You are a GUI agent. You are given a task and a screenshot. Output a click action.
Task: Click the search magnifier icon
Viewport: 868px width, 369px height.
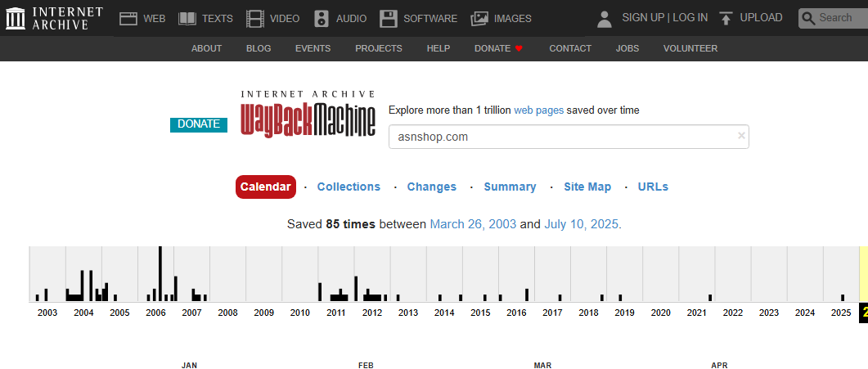point(809,18)
